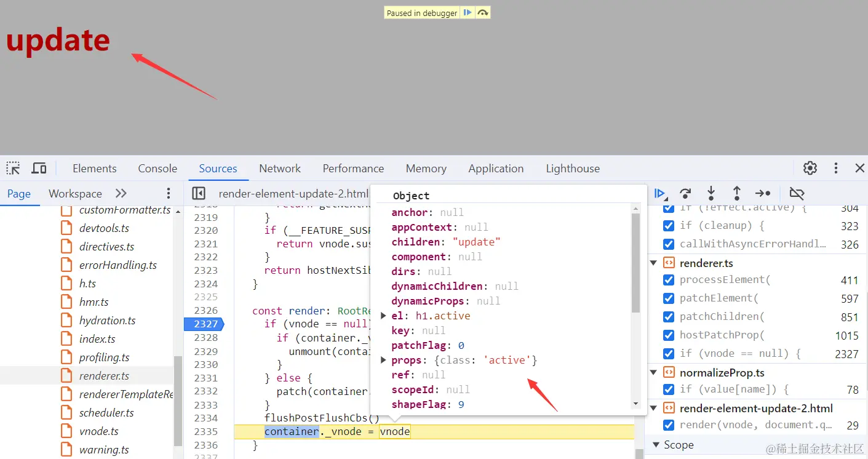Step over from paused debugger overlay
Viewport: 868px width, 459px height.
483,12
